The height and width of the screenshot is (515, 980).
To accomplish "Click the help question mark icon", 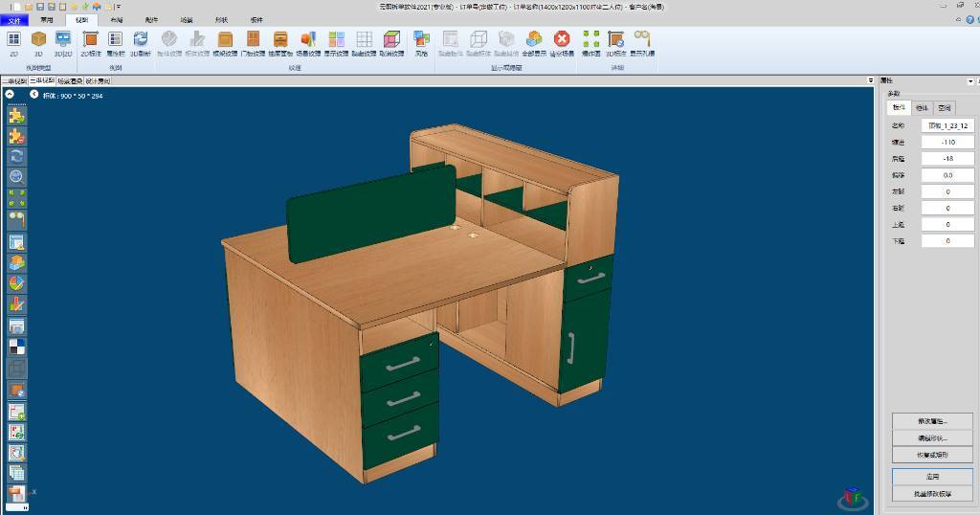I will (970, 19).
